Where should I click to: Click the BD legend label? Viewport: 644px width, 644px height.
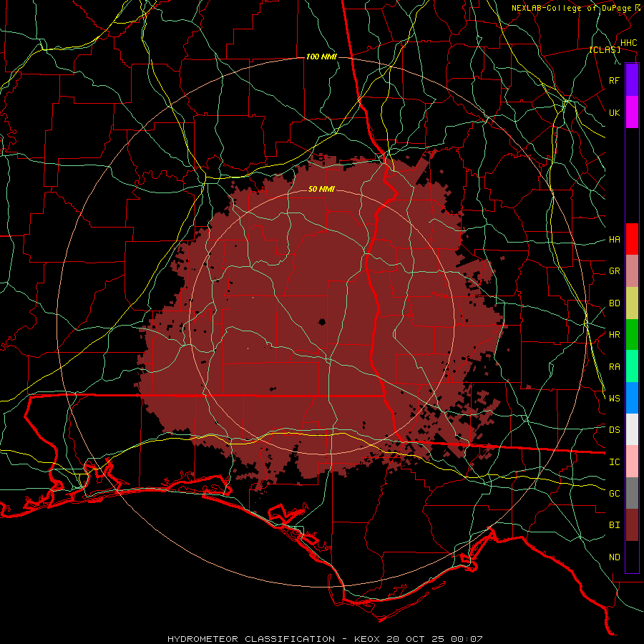(614, 303)
